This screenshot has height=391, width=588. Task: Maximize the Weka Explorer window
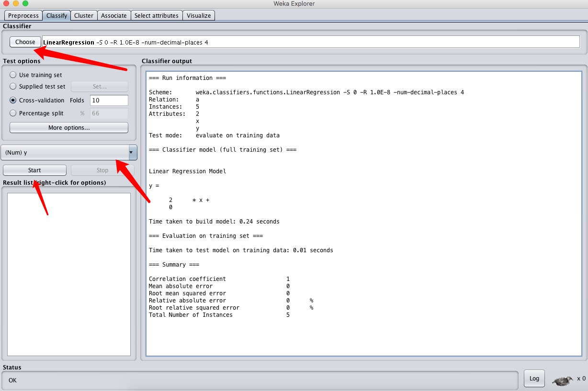(25, 3)
